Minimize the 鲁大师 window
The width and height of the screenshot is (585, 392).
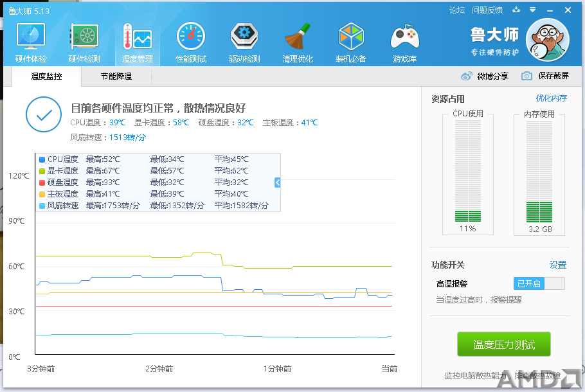pos(550,10)
